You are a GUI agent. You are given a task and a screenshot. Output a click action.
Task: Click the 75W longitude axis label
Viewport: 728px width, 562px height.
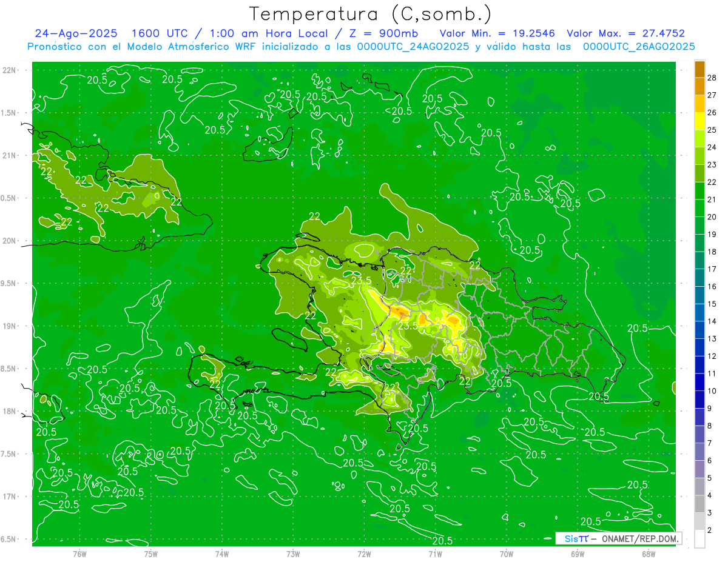click(x=151, y=554)
